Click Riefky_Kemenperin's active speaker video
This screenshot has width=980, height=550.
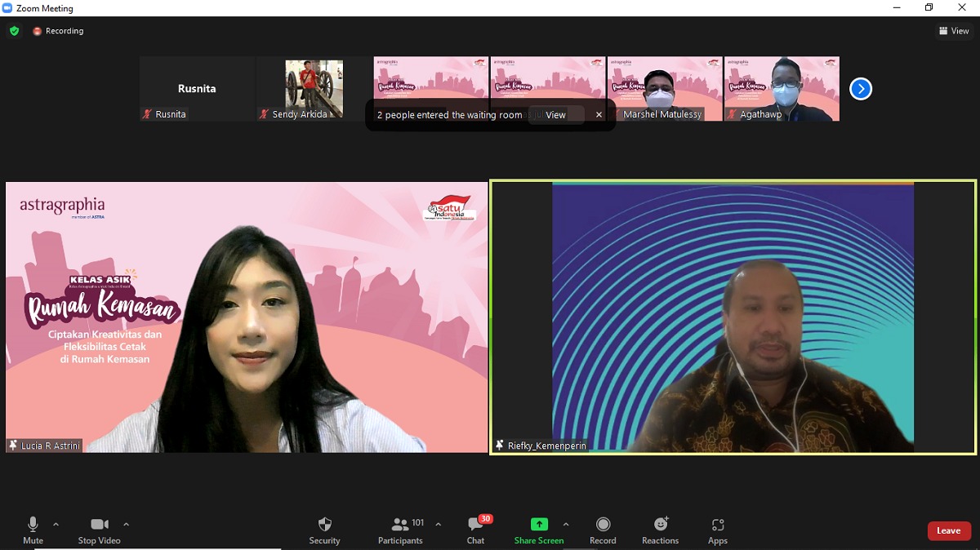point(733,317)
